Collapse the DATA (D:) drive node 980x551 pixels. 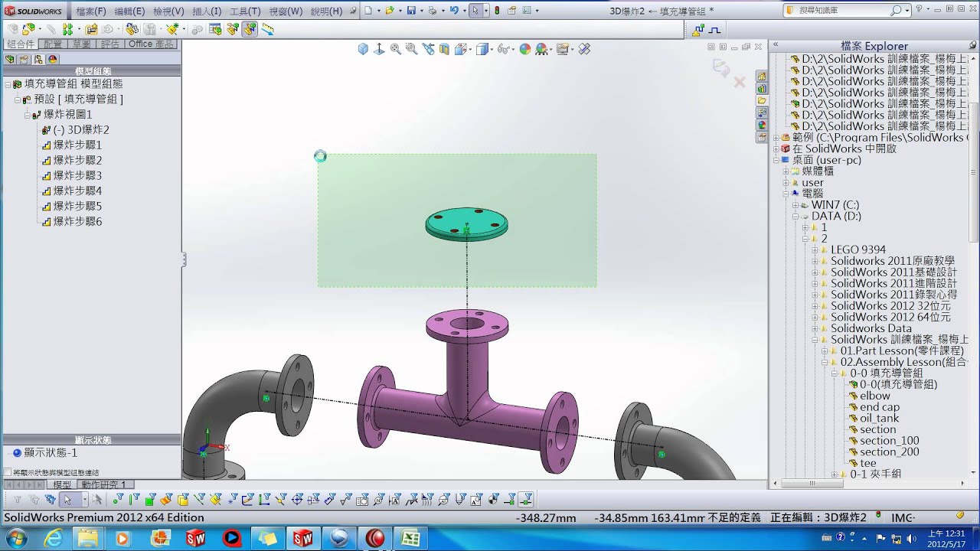click(795, 217)
